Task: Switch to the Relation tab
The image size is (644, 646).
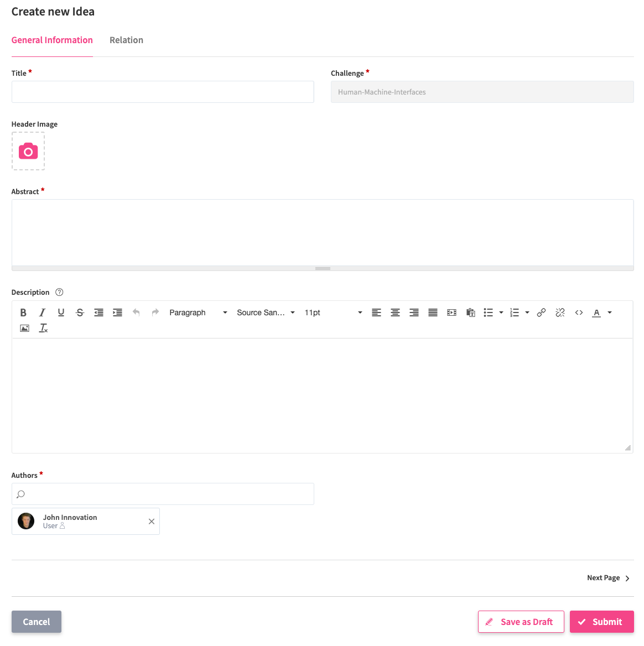Action: pos(126,40)
